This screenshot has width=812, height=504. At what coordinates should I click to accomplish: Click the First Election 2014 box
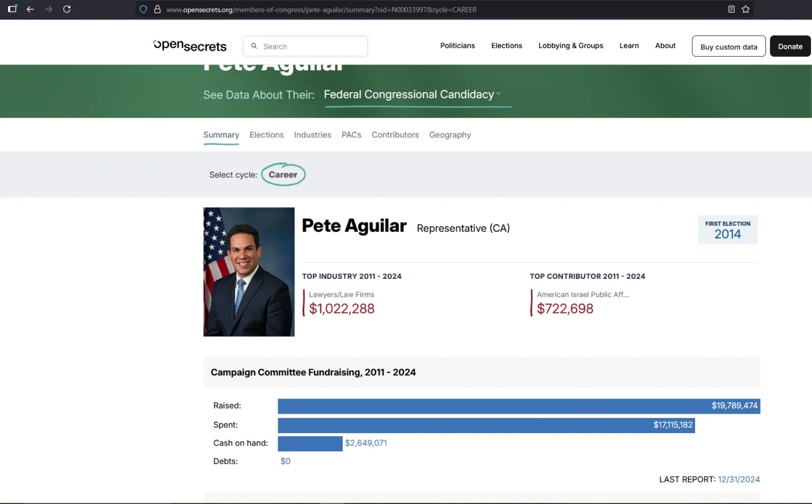pyautogui.click(x=728, y=230)
